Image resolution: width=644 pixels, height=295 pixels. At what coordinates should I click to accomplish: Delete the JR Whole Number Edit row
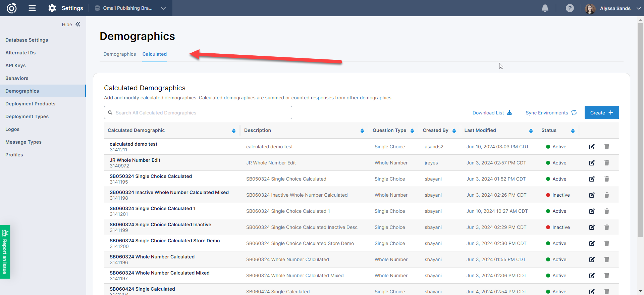(x=606, y=163)
